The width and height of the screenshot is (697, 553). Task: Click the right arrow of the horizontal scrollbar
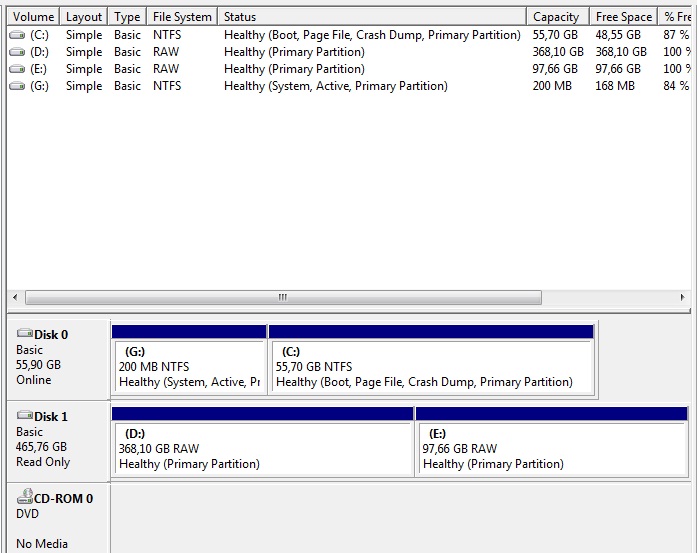682,297
